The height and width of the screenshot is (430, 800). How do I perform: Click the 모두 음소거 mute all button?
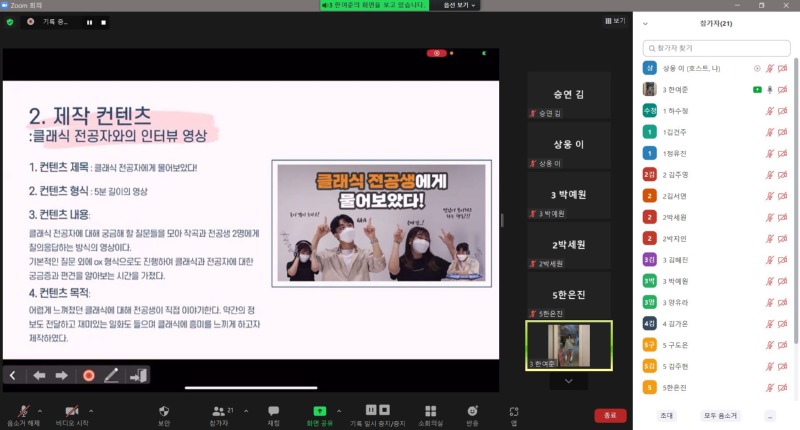[720, 416]
